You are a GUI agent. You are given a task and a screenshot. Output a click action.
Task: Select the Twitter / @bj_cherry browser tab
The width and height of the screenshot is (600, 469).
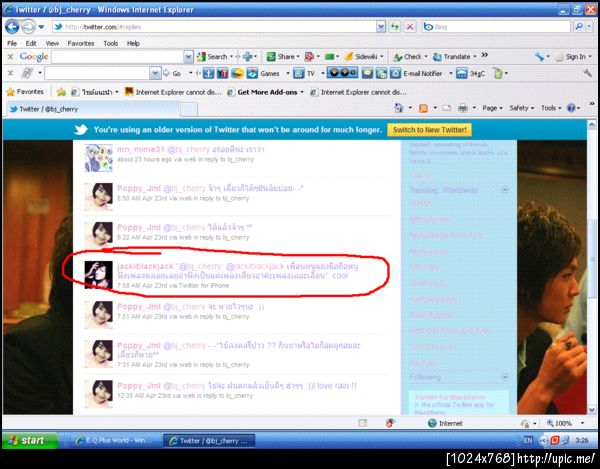click(92, 109)
